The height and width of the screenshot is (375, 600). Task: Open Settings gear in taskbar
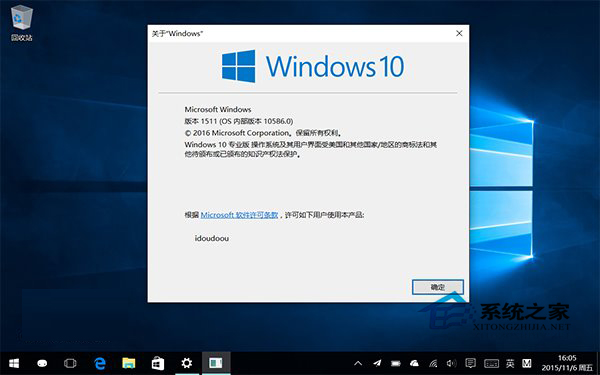tap(187, 363)
